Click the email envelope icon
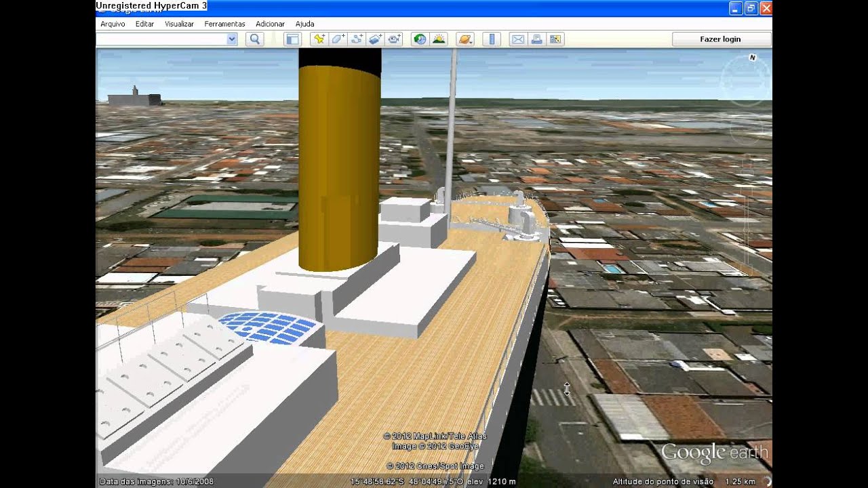 518,39
